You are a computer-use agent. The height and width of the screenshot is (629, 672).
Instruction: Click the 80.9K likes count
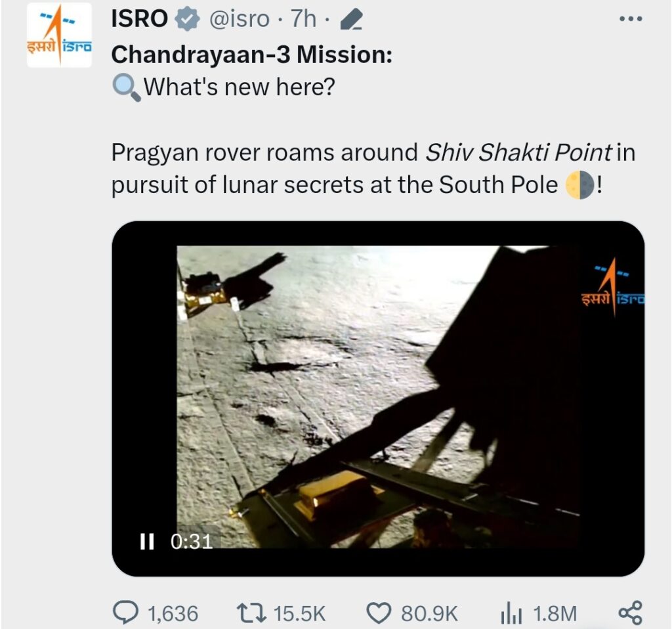(429, 613)
